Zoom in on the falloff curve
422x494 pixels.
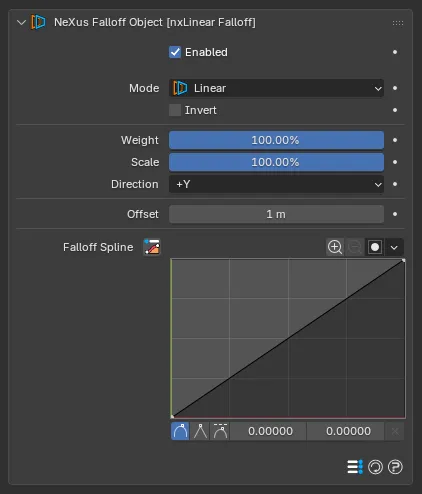tap(335, 247)
